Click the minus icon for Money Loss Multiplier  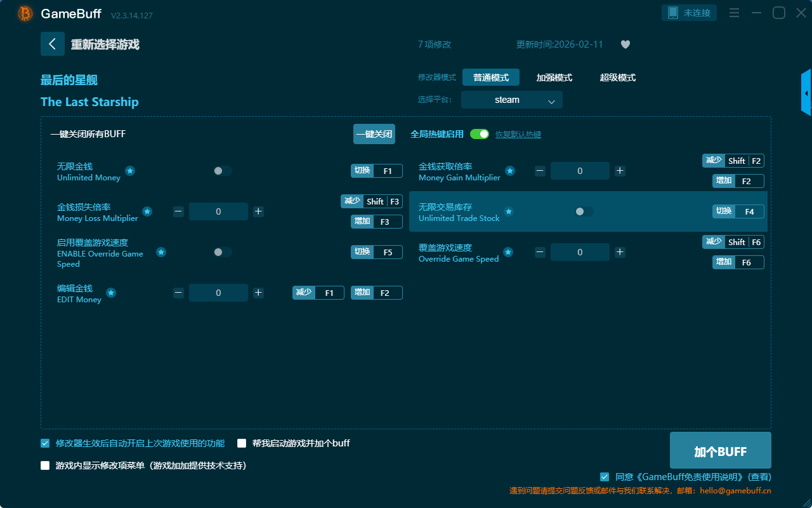point(178,211)
